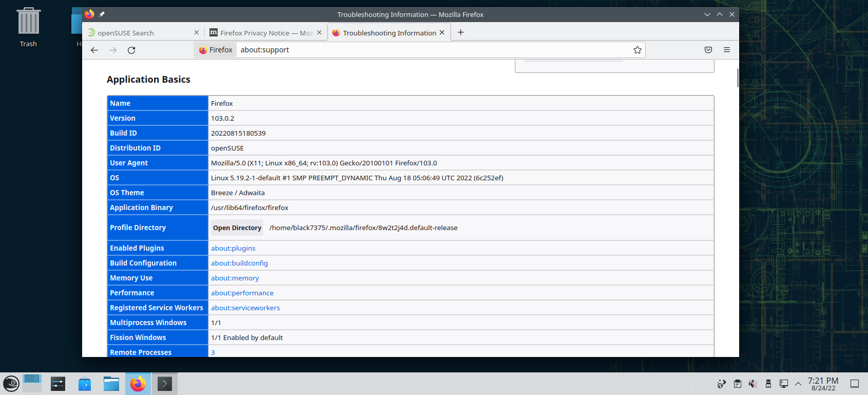868x395 pixels.
Task: Click the Remote Processes count link
Action: point(213,352)
